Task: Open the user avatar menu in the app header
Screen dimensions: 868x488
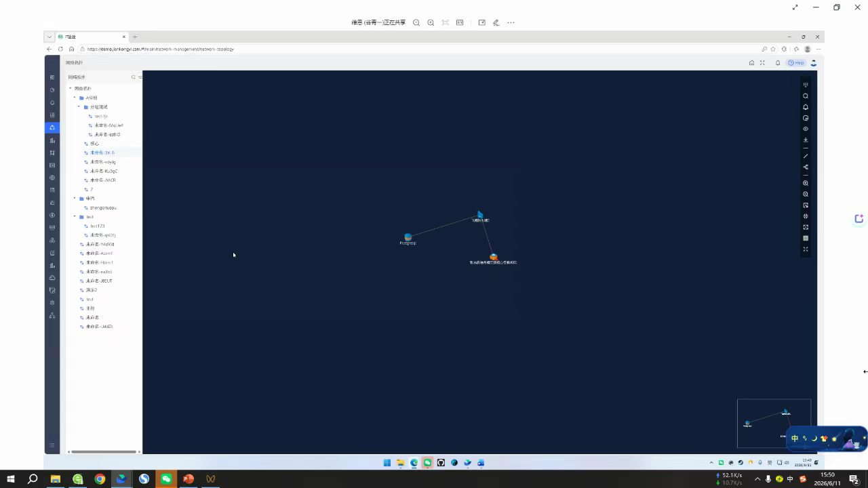Action: (814, 63)
